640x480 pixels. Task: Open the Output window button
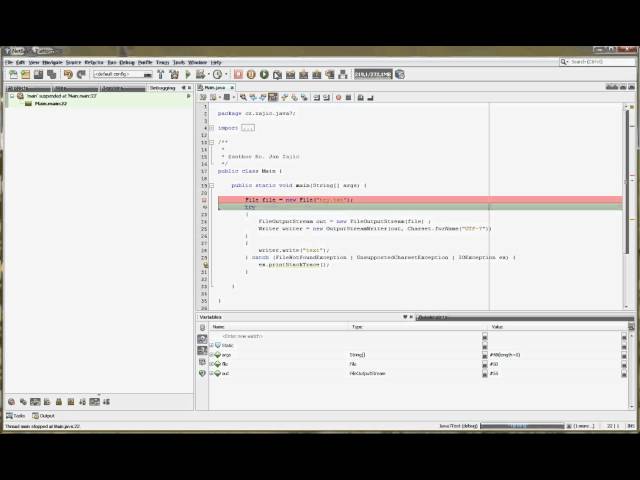tap(43, 416)
